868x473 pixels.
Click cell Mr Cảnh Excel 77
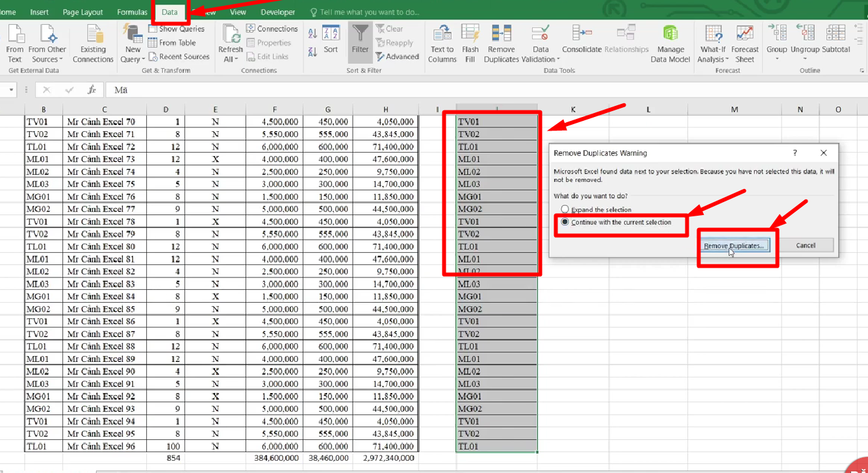click(x=105, y=209)
